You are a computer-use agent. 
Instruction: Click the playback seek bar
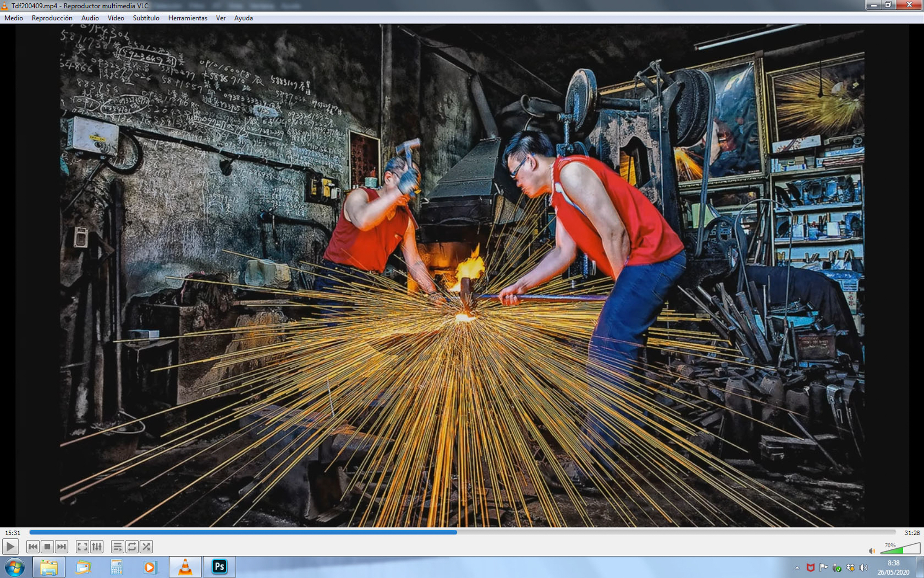(x=462, y=532)
